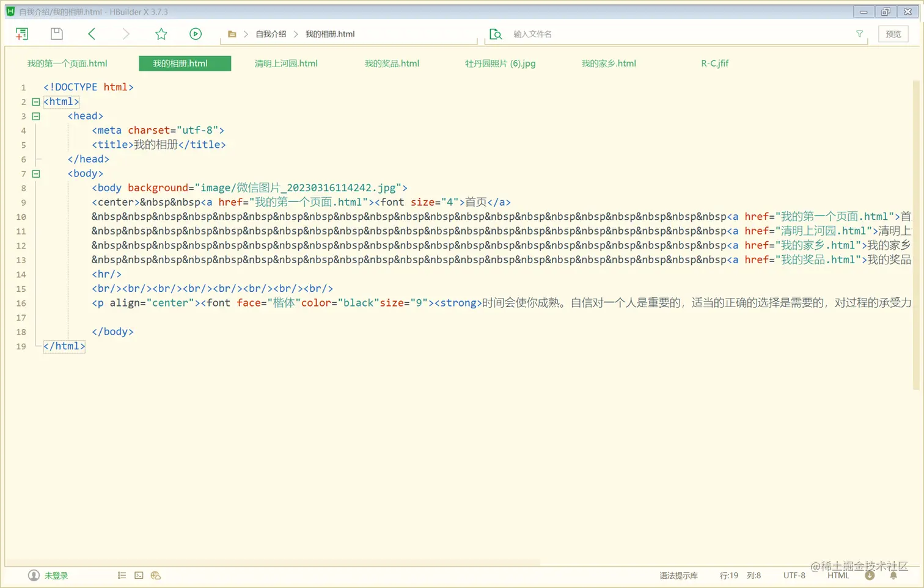
Task: Click the user avatar icon in status bar
Action: pyautogui.click(x=34, y=575)
